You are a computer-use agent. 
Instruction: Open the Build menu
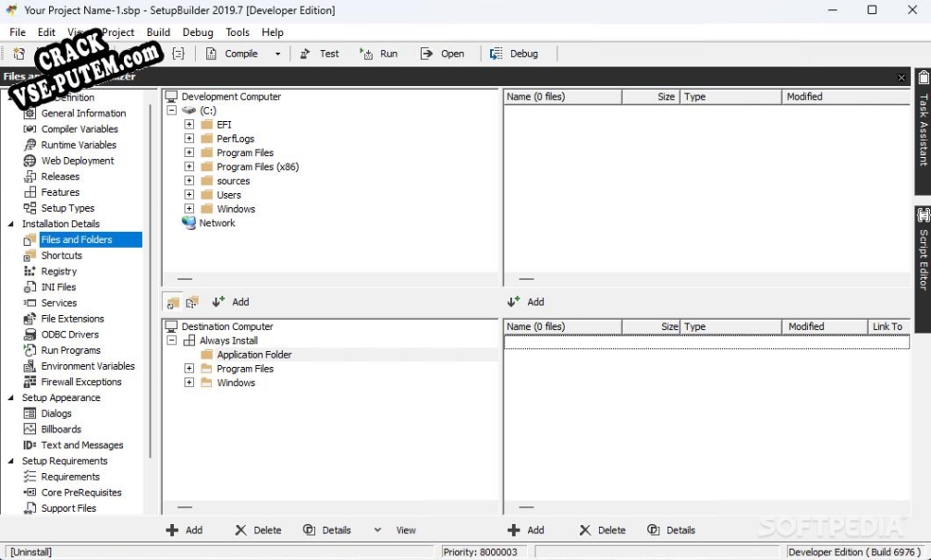158,32
